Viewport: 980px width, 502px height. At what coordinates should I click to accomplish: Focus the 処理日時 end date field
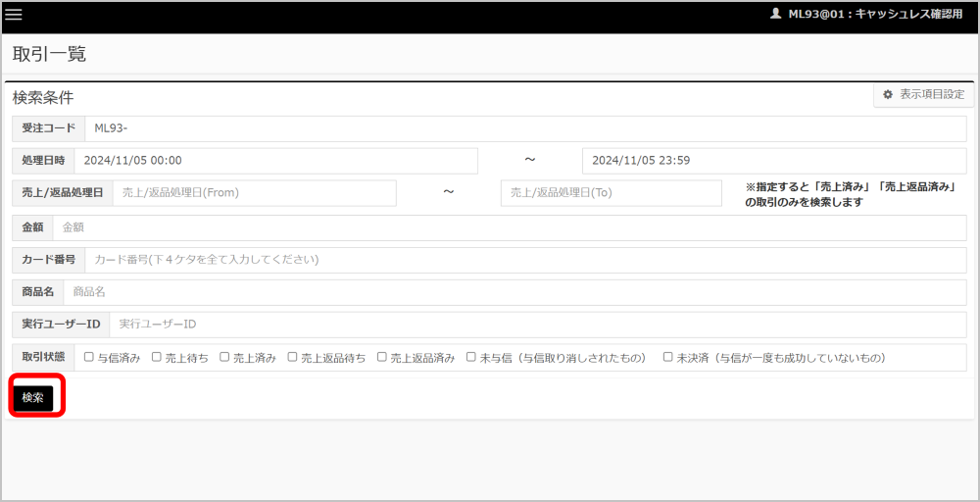click(x=773, y=161)
